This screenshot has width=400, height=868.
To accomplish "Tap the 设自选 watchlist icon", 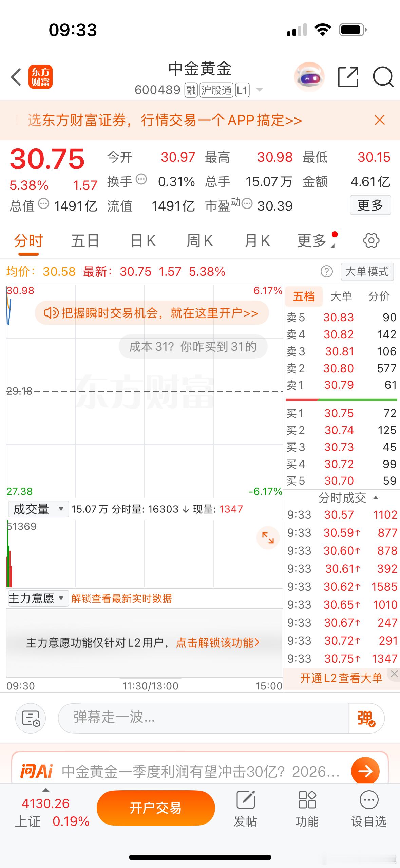I will pos(369,809).
